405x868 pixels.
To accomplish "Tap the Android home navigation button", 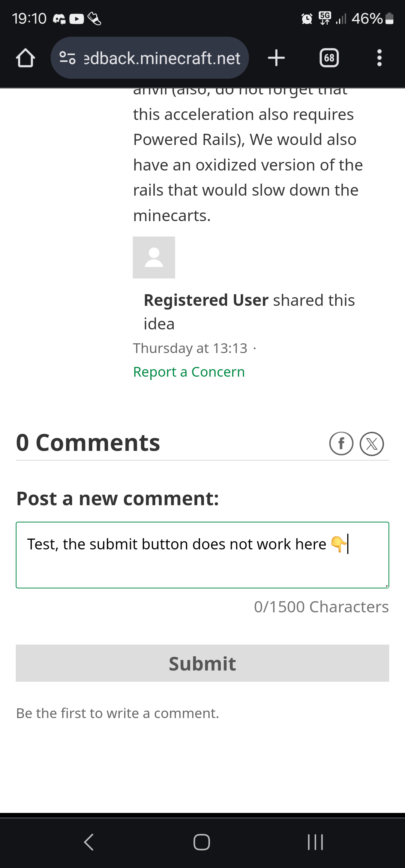I will (202, 842).
